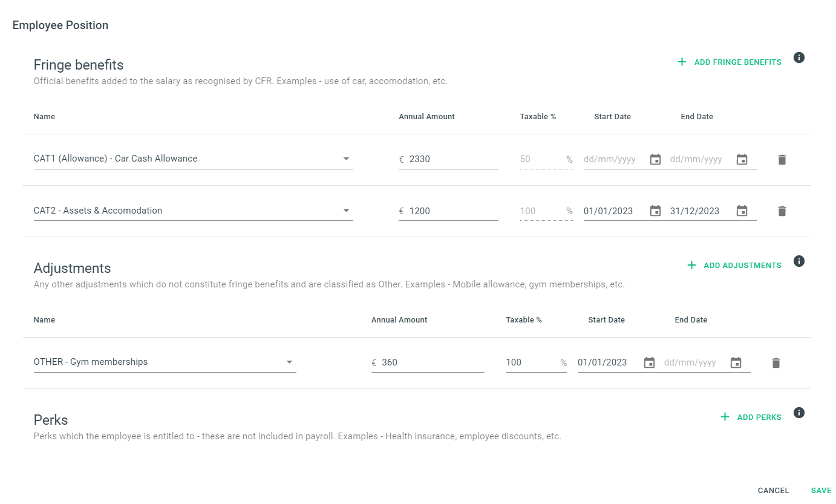Click Add Perks button

click(750, 417)
